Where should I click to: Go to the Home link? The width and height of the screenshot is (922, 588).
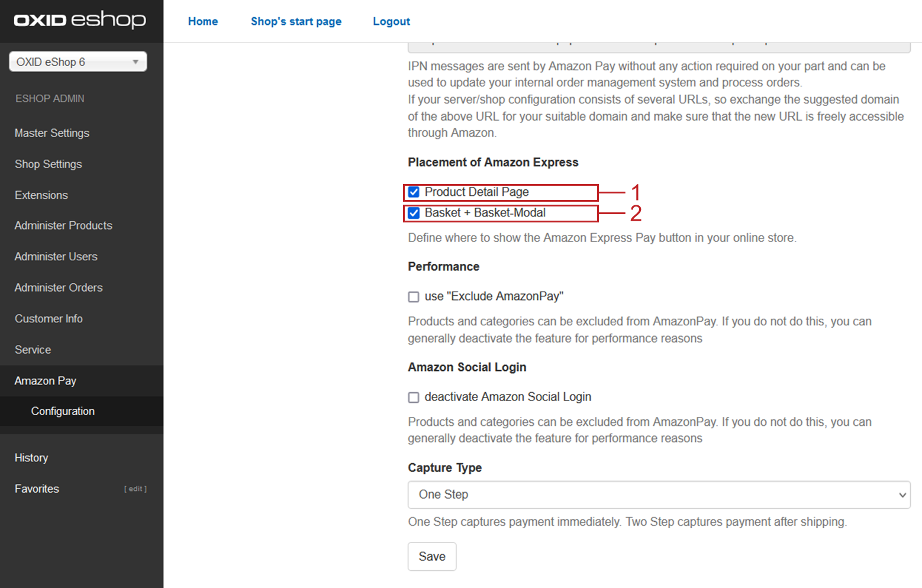coord(203,21)
